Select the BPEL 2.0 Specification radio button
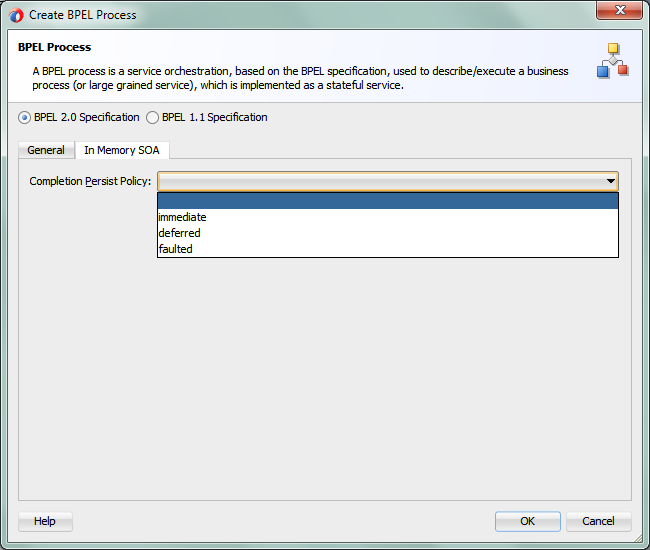Screen dimensions: 650x550 coord(24,118)
